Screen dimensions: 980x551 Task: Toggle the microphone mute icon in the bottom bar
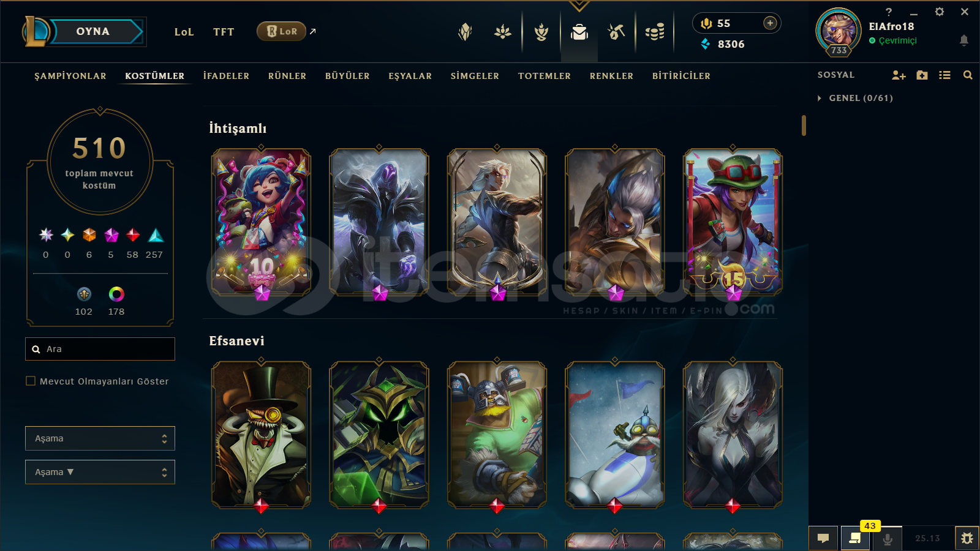pos(887,539)
